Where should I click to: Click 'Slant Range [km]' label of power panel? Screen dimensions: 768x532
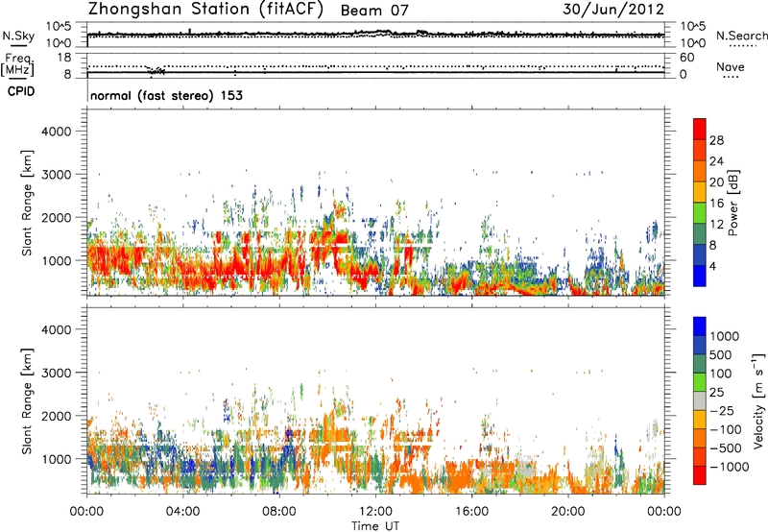pos(27,203)
